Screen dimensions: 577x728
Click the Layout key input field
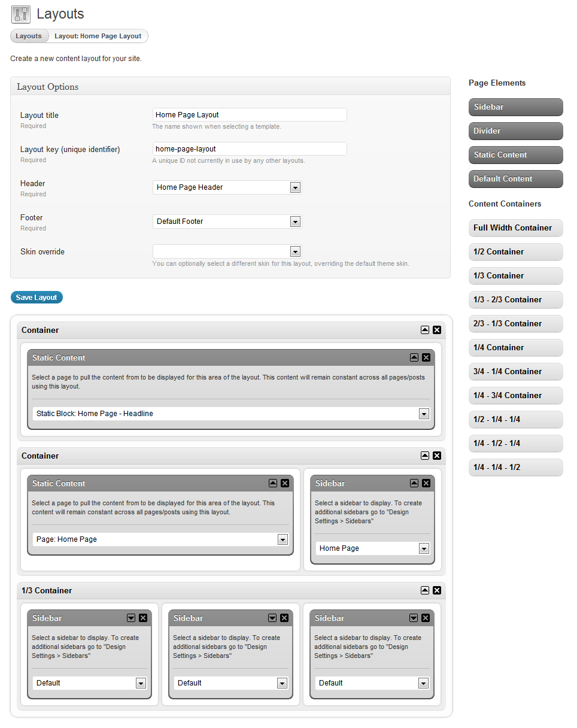coord(250,149)
